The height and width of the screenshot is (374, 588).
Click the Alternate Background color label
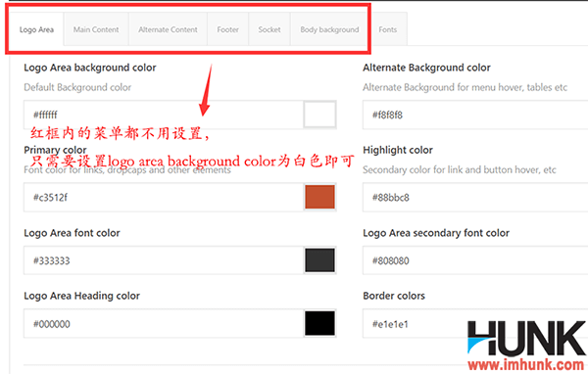click(x=426, y=68)
